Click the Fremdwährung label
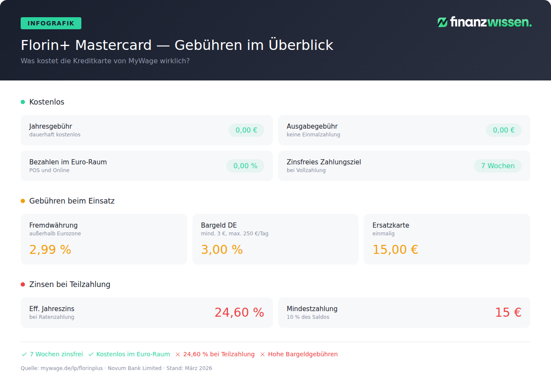Viewport: 551px width, 392px height. pos(53,225)
